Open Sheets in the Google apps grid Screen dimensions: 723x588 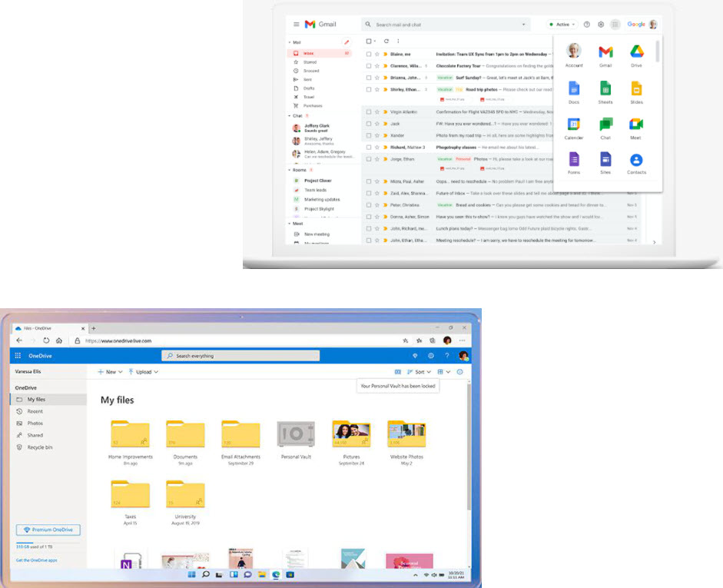(x=605, y=91)
